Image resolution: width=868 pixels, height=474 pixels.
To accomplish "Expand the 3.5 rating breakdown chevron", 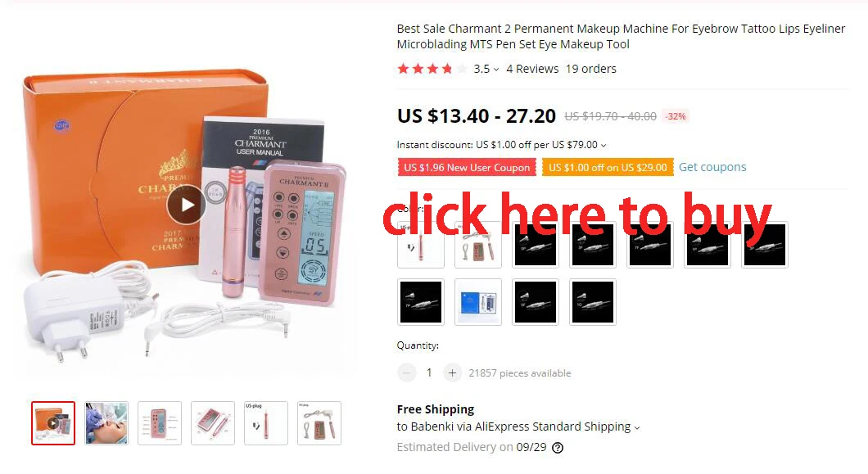I will click(496, 70).
